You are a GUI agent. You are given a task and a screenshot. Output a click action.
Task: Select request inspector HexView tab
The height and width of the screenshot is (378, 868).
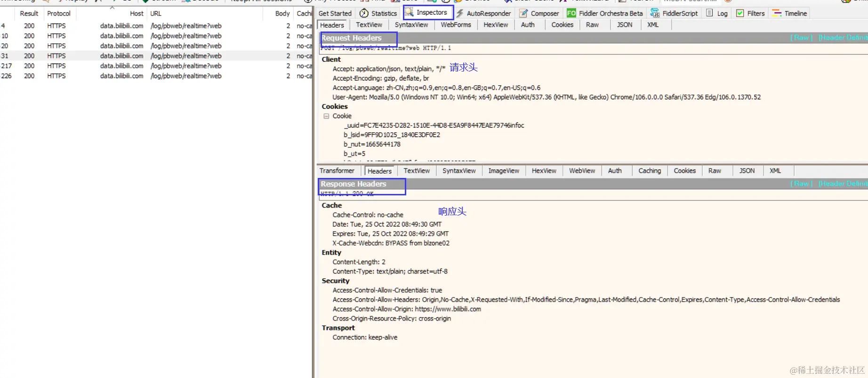point(496,25)
